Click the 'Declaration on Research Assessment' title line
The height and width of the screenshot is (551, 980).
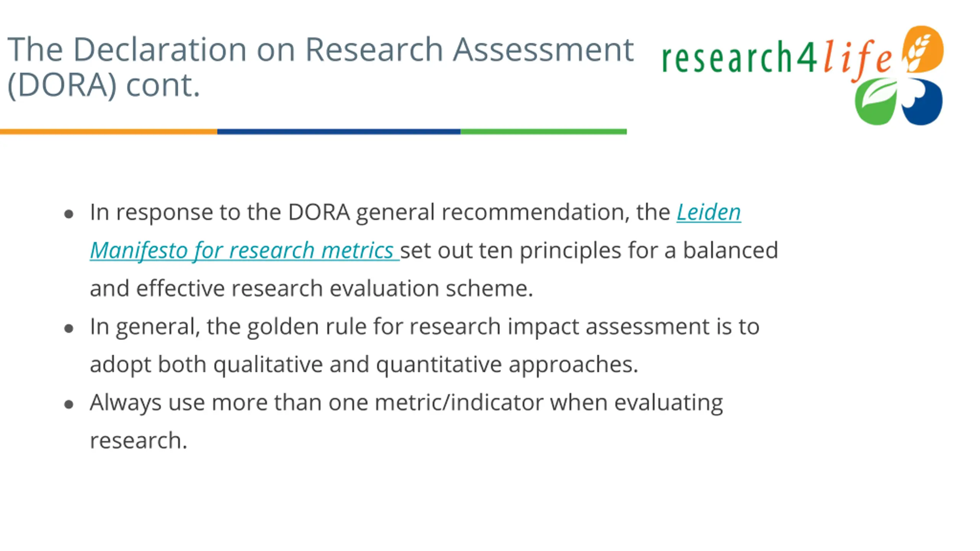320,49
